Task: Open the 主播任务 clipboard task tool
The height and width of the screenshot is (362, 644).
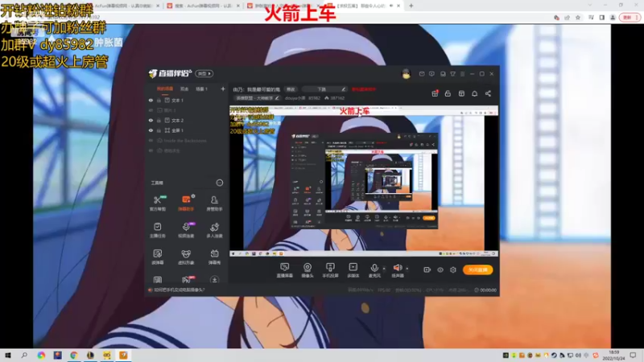Action: pyautogui.click(x=158, y=230)
